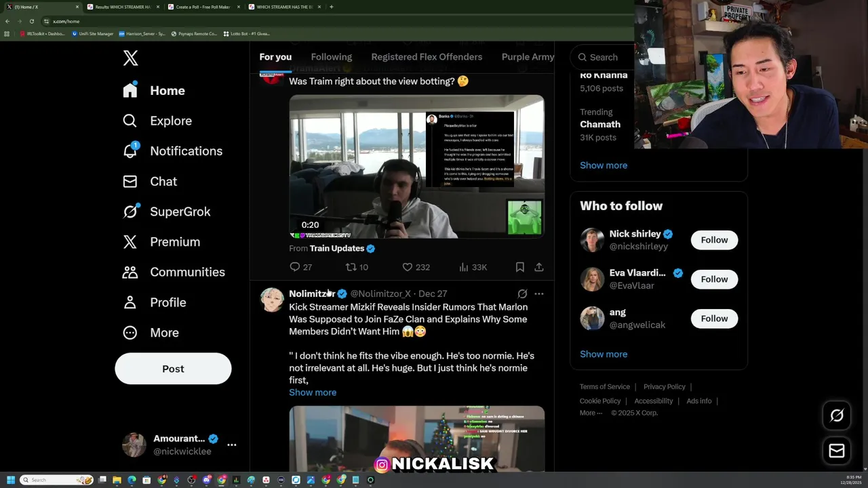
Task: Click browser back arrow
Action: coord(7,21)
